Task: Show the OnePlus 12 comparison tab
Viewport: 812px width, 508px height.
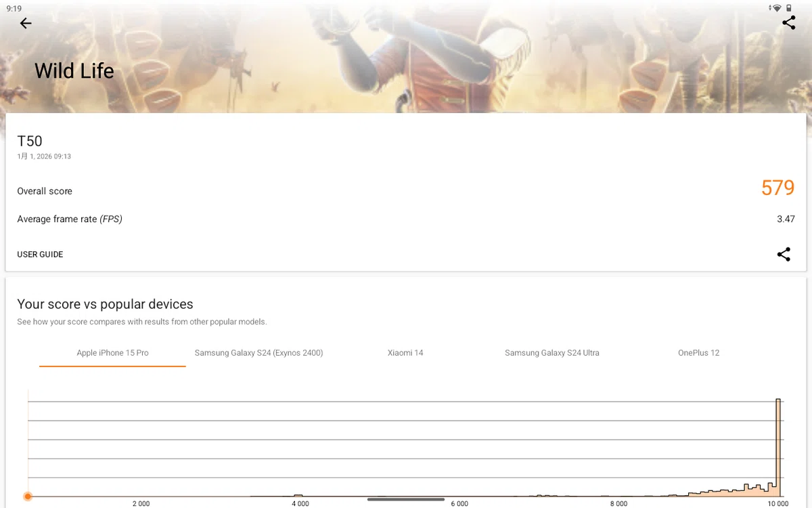Action: point(699,353)
